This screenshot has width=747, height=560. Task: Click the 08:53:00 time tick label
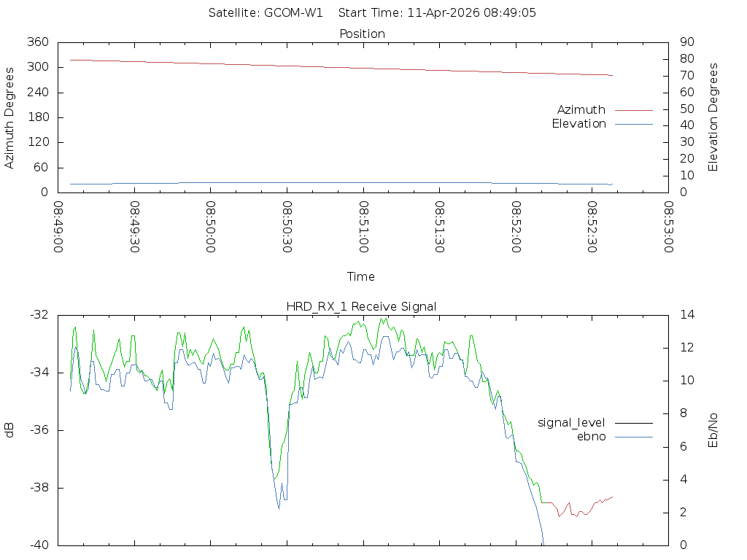point(668,227)
